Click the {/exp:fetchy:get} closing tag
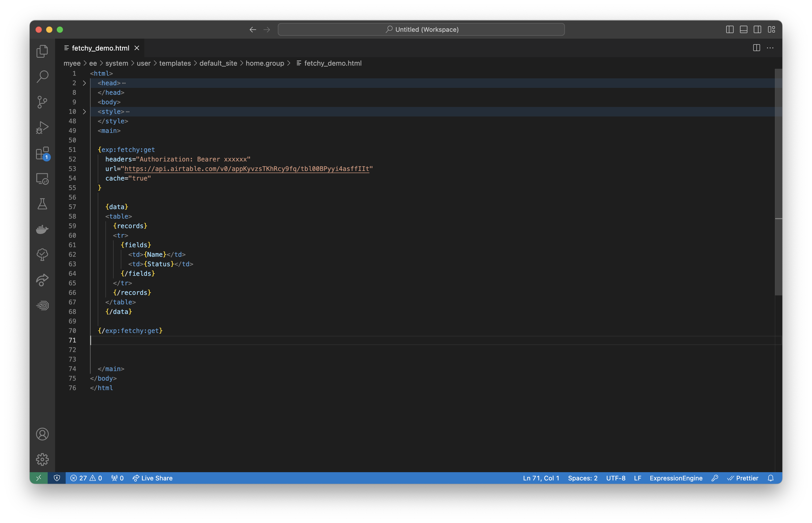The width and height of the screenshot is (812, 523). (130, 331)
